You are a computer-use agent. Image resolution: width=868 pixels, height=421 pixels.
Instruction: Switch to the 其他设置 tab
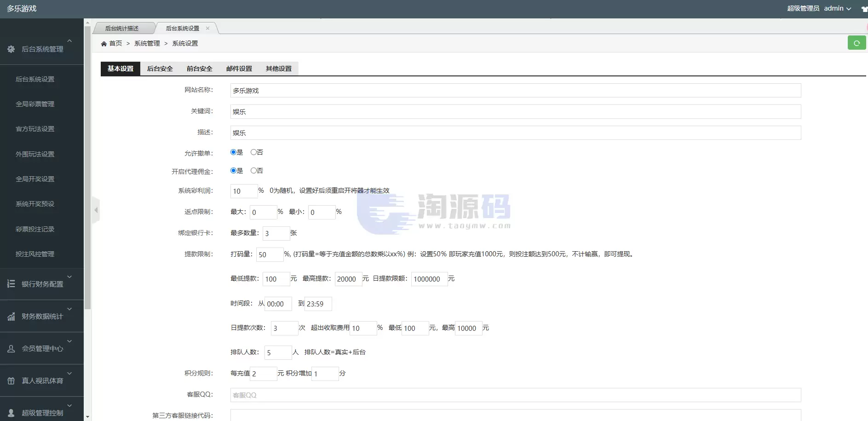(x=279, y=69)
